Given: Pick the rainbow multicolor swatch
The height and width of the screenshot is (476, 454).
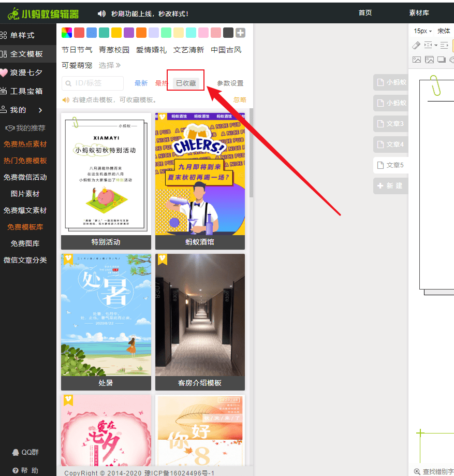Looking at the screenshot, I should pos(67,33).
